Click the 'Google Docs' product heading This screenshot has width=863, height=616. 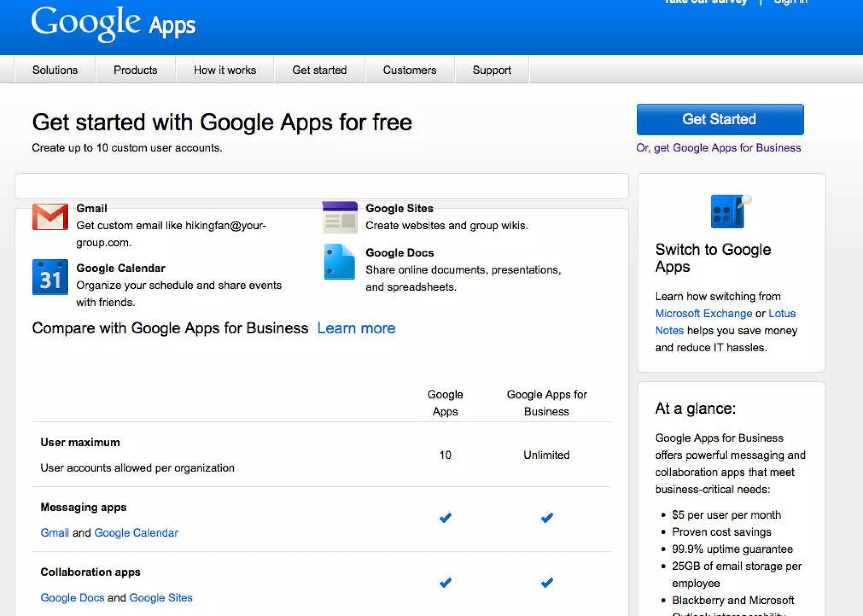pyautogui.click(x=399, y=253)
